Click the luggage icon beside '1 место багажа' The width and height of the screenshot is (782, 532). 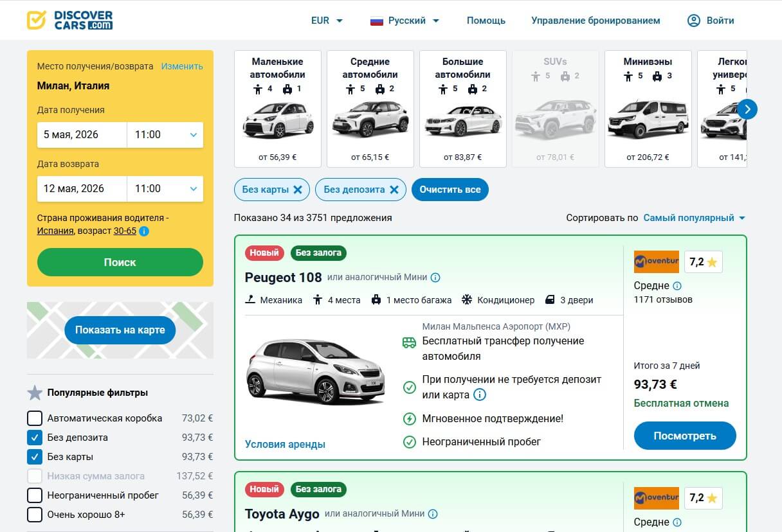pyautogui.click(x=376, y=299)
